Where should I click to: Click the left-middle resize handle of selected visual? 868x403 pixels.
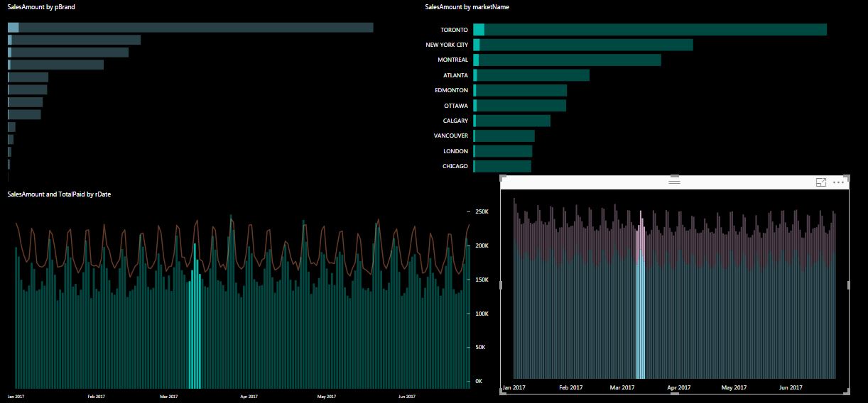pos(501,285)
